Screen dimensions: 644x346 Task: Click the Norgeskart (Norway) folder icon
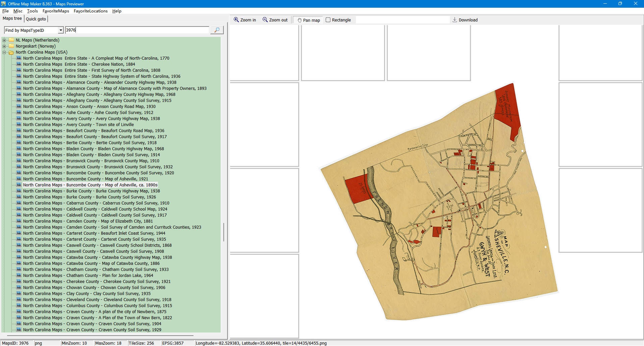point(11,46)
